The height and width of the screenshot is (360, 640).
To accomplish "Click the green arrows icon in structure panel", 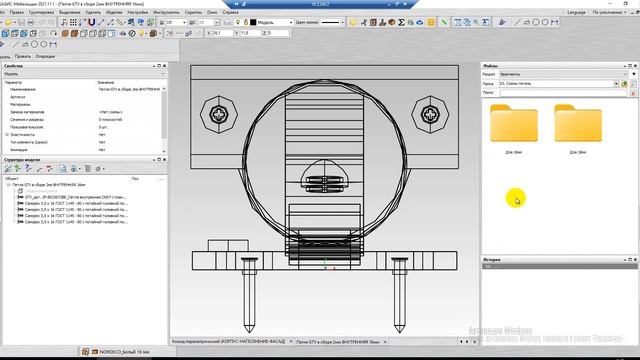I will point(18,168).
